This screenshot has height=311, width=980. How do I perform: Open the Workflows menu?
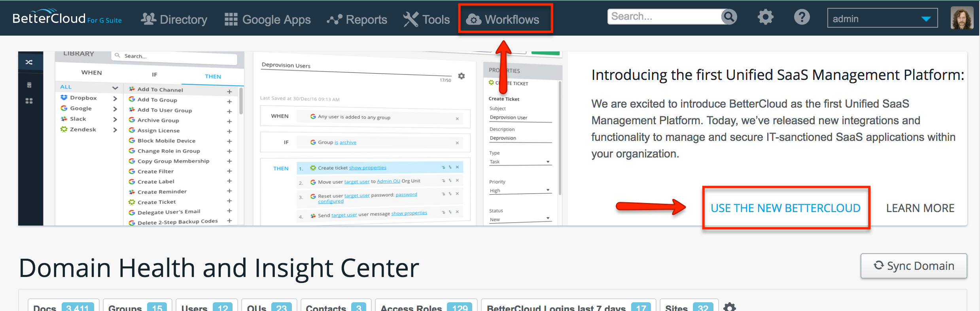point(502,19)
